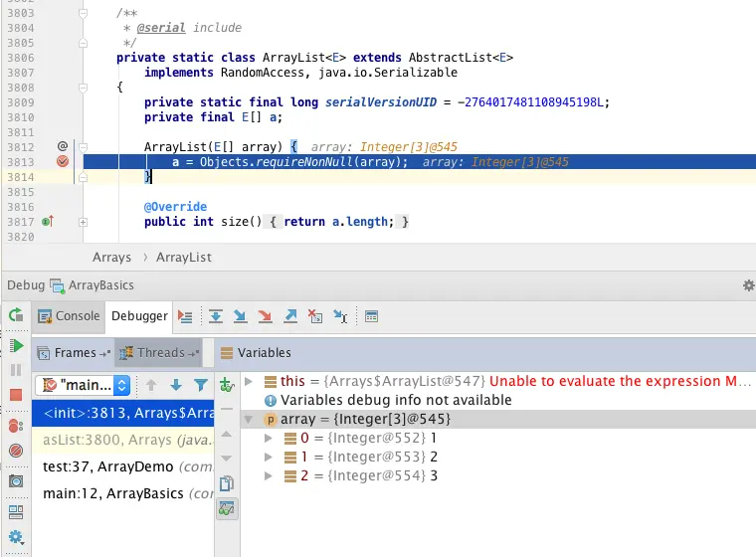Click requireNonNull method call in editor
The image size is (756, 557).
point(304,162)
